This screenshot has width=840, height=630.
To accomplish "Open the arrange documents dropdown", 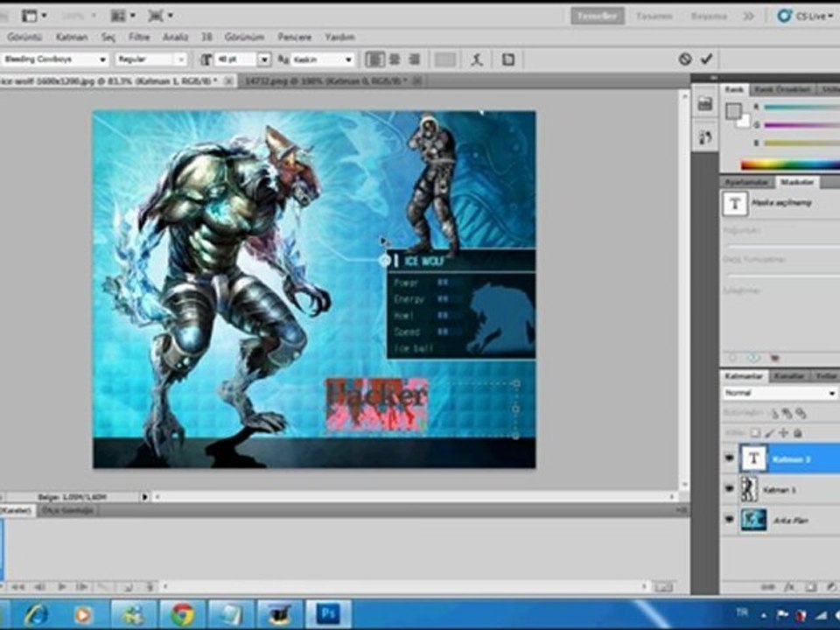I will [x=122, y=16].
